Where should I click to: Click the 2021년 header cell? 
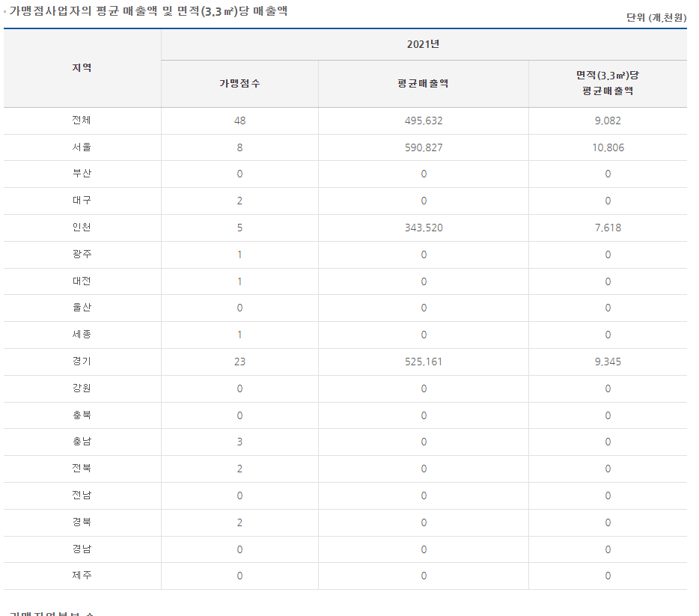coord(424,44)
